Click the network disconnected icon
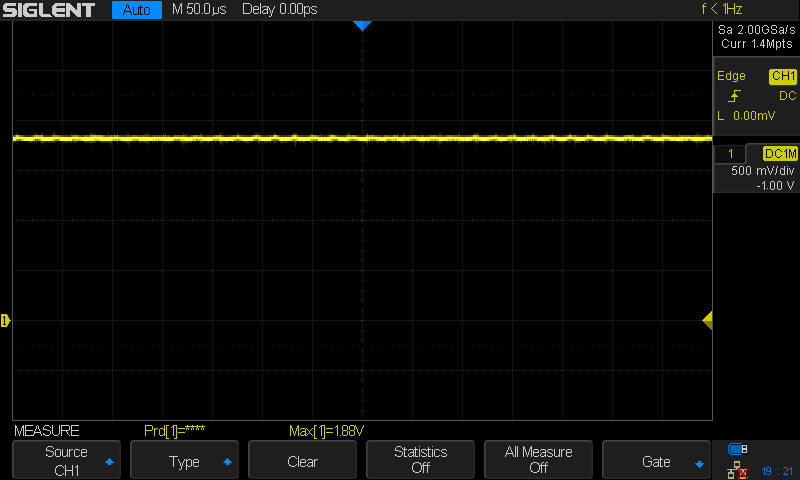The image size is (800, 480). coord(737,470)
